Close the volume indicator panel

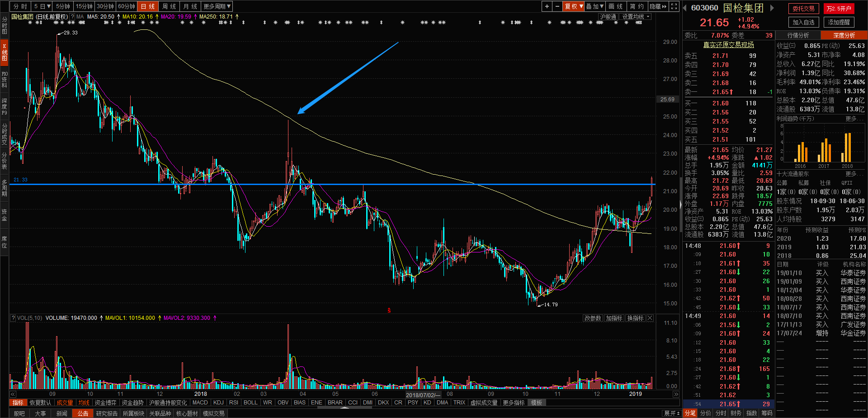coord(650,318)
